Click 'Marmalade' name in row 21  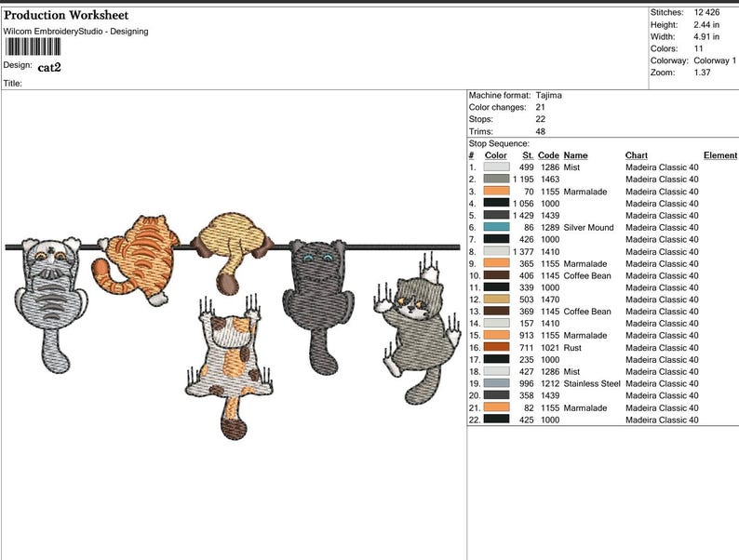click(x=585, y=407)
